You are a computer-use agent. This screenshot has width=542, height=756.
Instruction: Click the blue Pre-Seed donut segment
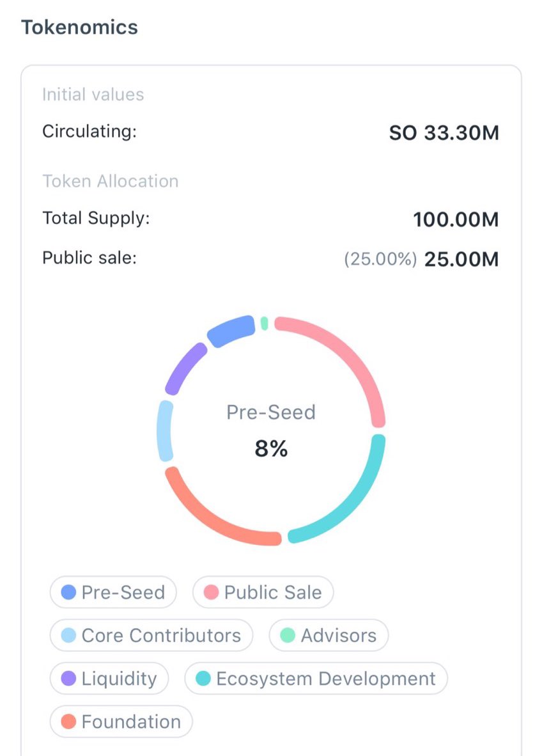231,331
